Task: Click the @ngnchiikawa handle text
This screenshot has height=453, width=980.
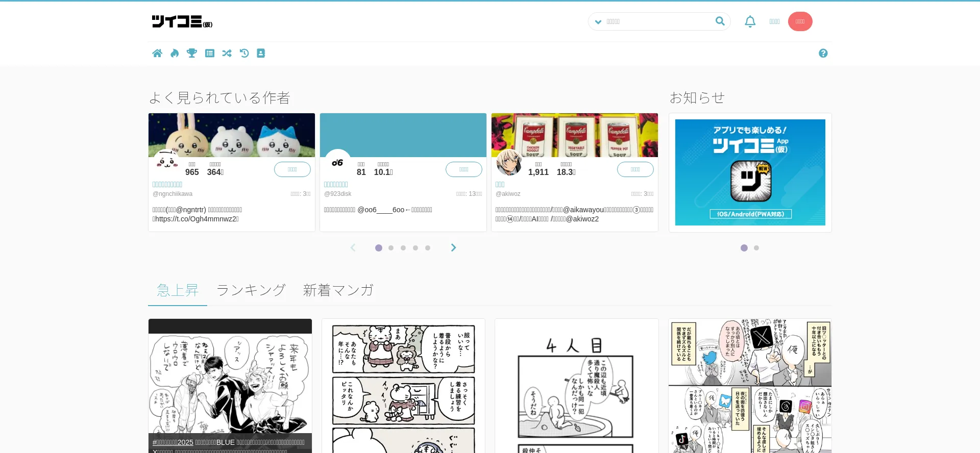Action: pyautogui.click(x=173, y=194)
